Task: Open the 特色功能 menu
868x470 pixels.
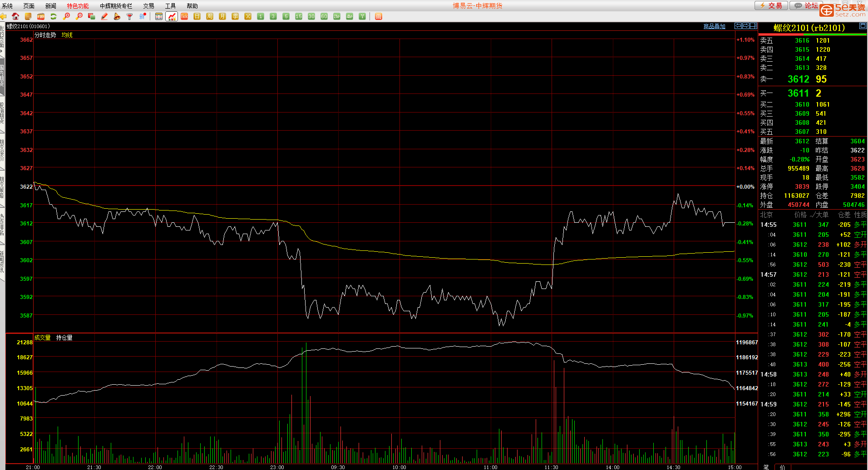Action: pos(78,6)
